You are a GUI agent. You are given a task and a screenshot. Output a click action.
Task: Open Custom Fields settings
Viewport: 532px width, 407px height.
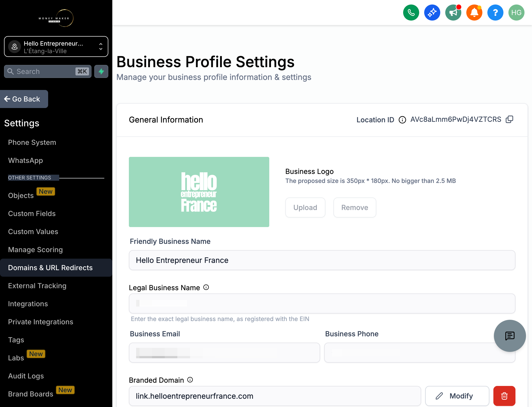[x=32, y=214]
